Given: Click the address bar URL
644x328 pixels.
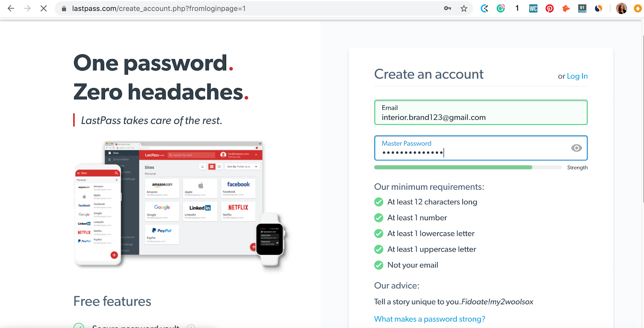Looking at the screenshot, I should [159, 8].
